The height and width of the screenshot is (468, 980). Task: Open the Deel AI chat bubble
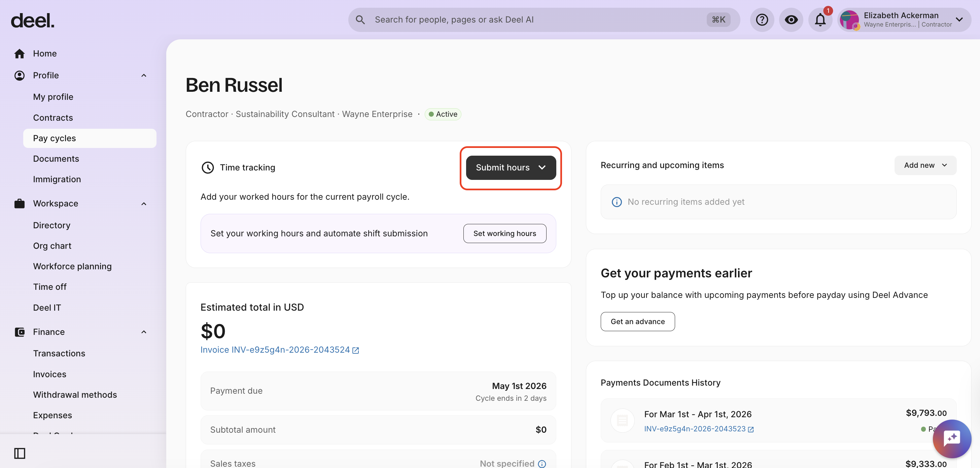pyautogui.click(x=952, y=439)
